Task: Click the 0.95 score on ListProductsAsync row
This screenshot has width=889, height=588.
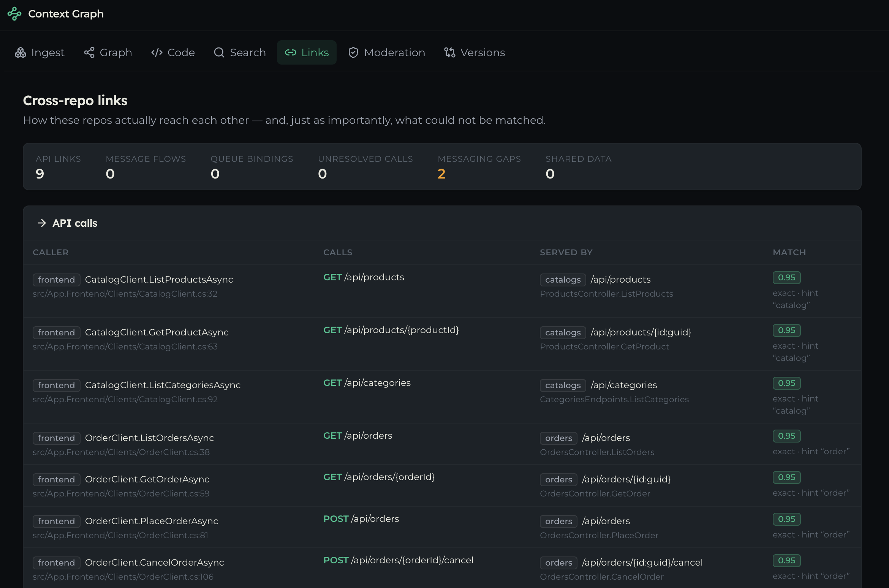Action: coord(786,278)
